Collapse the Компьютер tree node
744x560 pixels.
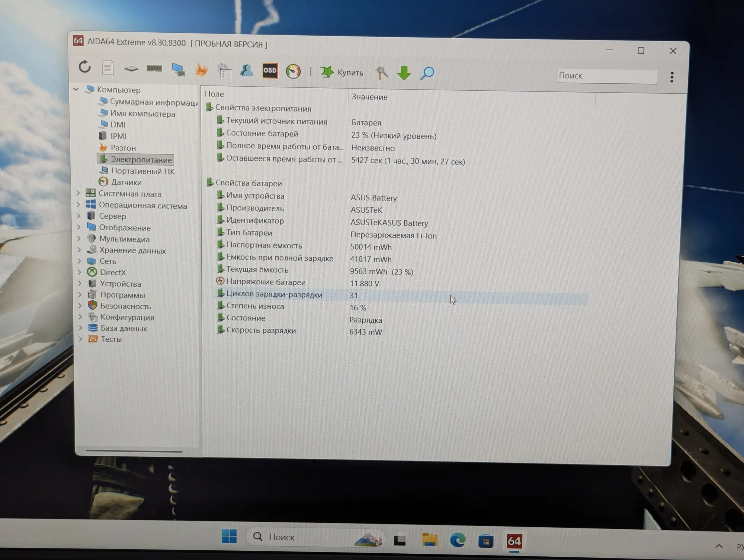tap(76, 89)
